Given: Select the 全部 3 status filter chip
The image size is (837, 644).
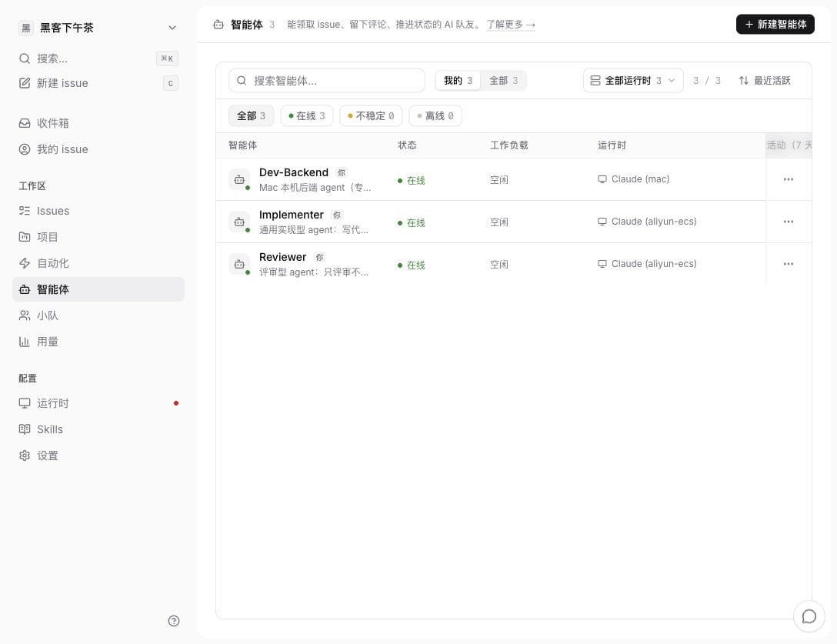Looking at the screenshot, I should point(251,116).
